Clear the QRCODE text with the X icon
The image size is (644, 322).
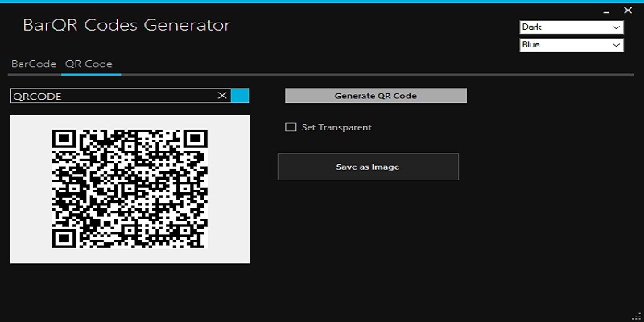tap(222, 95)
